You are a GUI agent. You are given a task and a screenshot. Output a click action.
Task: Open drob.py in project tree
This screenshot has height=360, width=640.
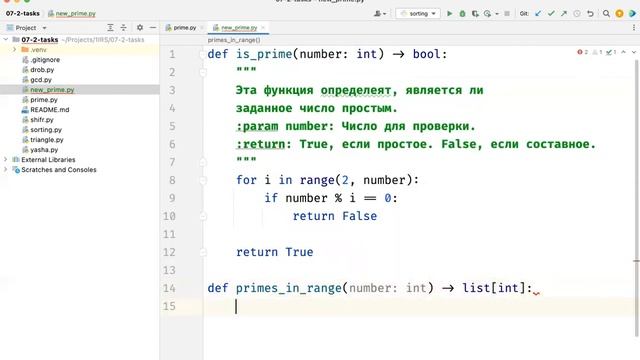click(42, 70)
